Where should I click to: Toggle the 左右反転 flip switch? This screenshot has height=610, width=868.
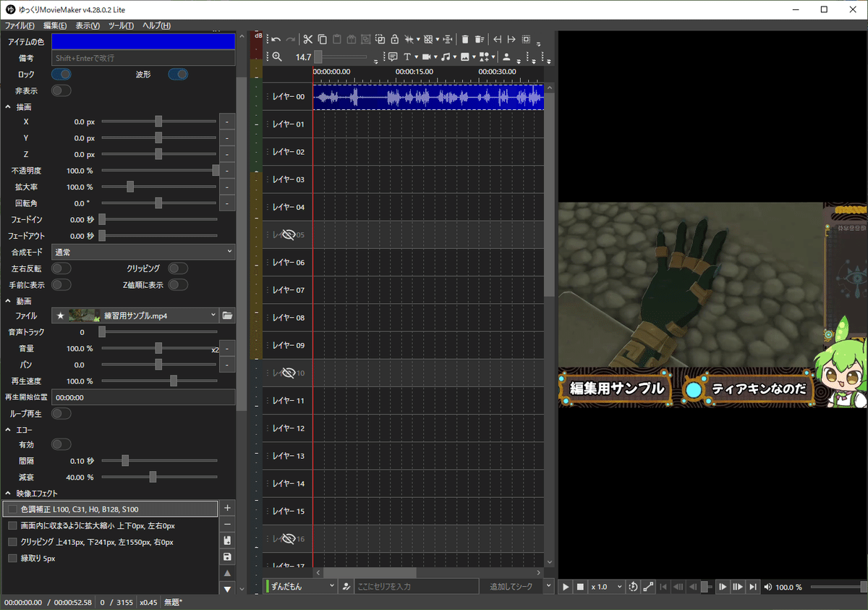pyautogui.click(x=61, y=268)
